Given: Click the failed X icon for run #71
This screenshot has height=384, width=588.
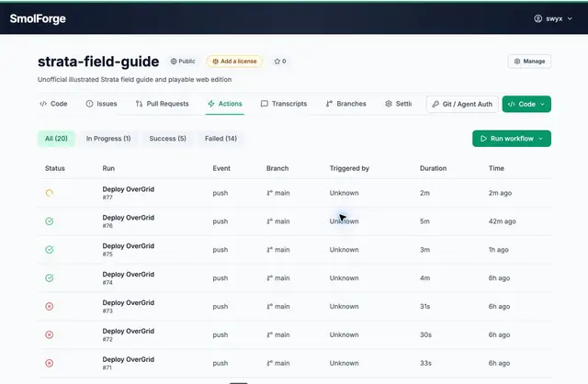Looking at the screenshot, I should 49,364.
